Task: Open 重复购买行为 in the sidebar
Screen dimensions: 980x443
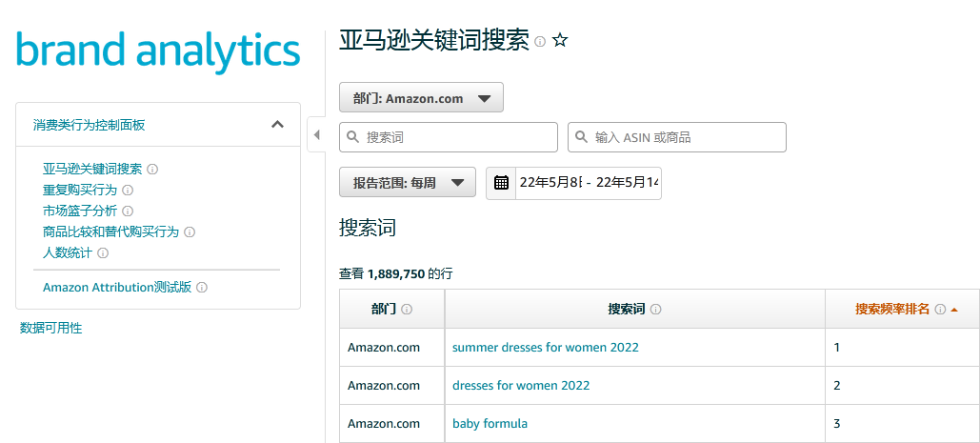Action: click(80, 190)
